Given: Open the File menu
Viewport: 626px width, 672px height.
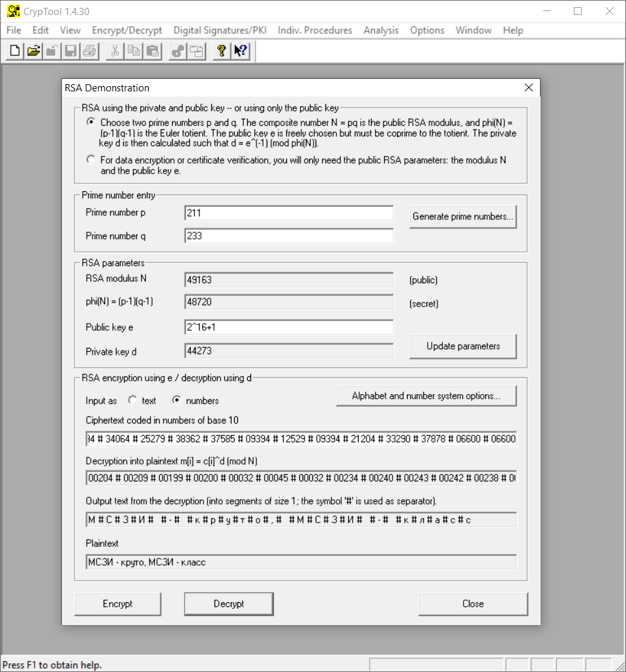Looking at the screenshot, I should click(14, 31).
